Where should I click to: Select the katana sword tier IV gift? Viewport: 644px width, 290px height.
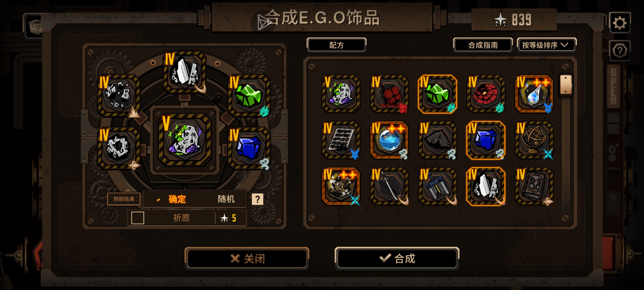(x=389, y=186)
